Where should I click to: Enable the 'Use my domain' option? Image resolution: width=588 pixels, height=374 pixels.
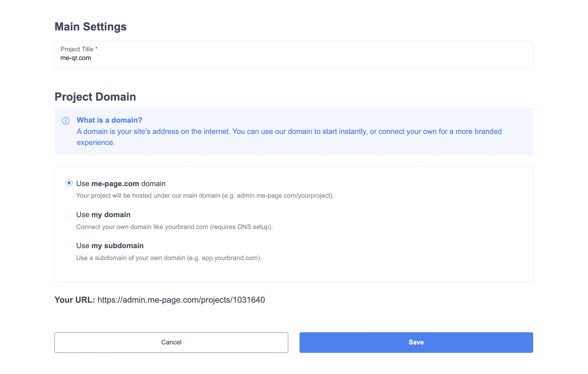tap(69, 214)
